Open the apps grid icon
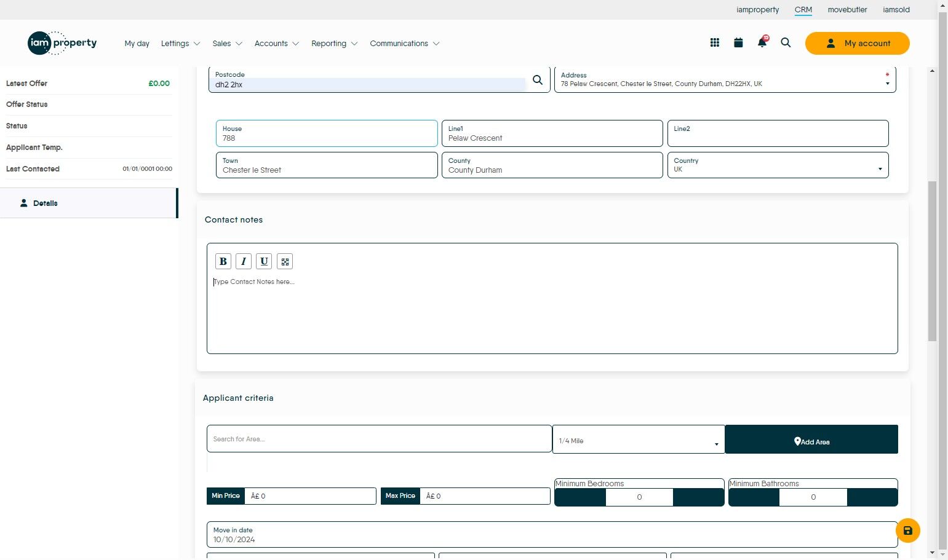The height and width of the screenshot is (560, 948). coord(714,43)
